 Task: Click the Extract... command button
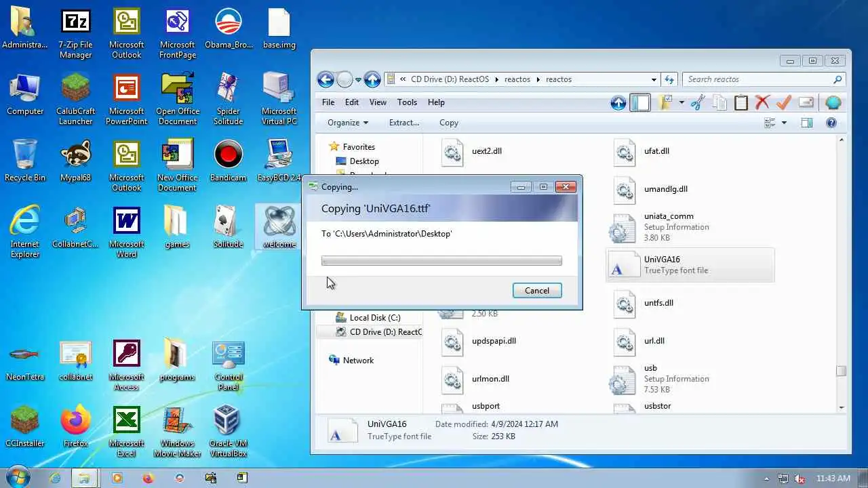pos(404,123)
